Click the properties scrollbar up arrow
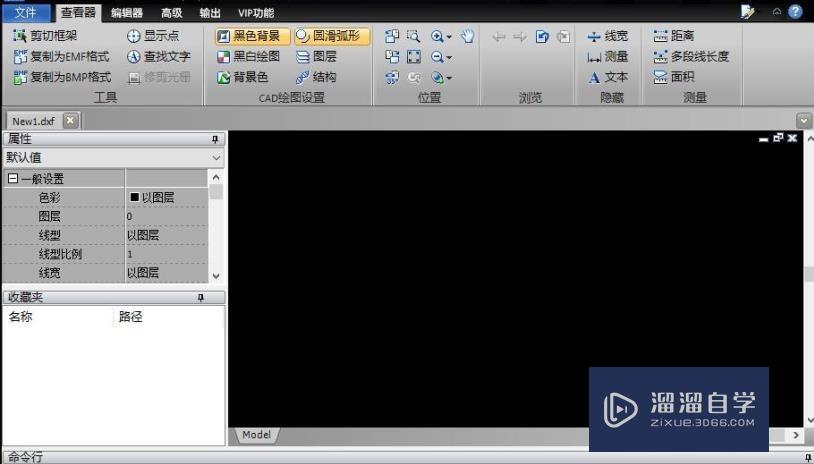Image resolution: width=814 pixels, height=464 pixels. click(216, 178)
